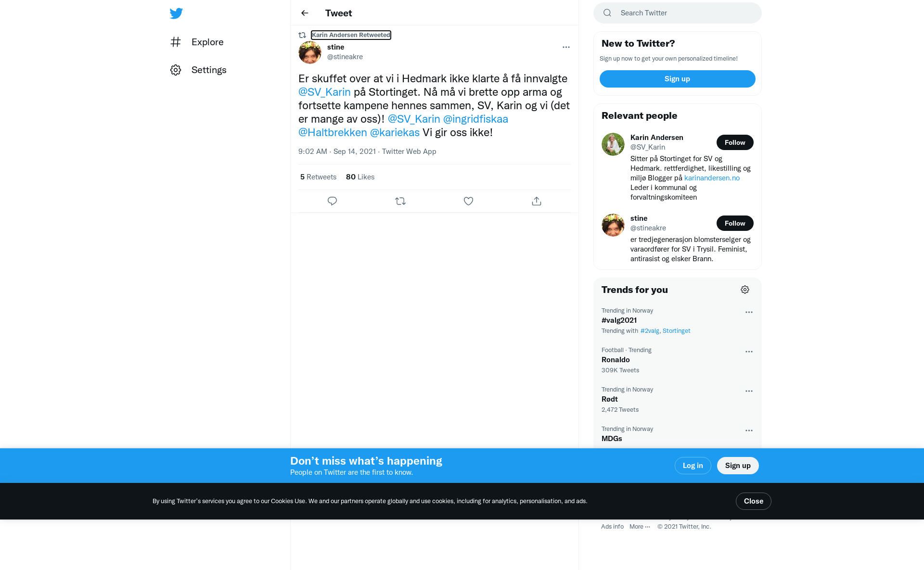Focus the Search Twitter field
The width and height of the screenshot is (924, 570).
tap(677, 13)
